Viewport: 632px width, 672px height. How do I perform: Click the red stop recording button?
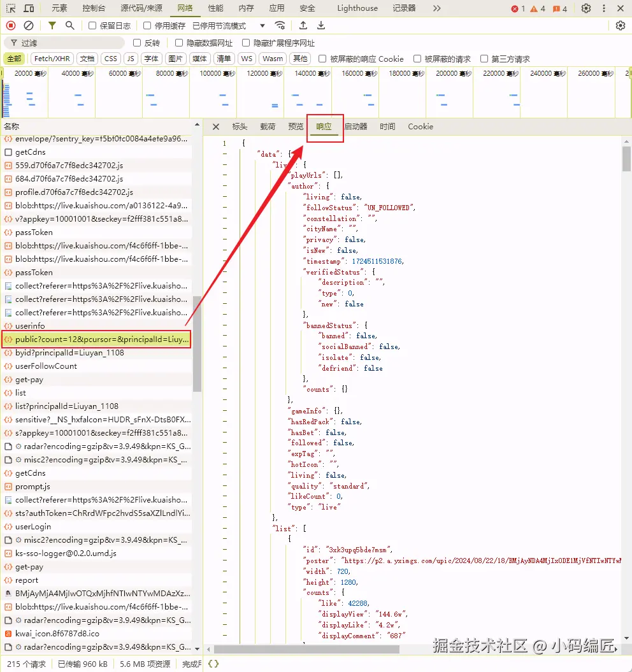(11, 25)
